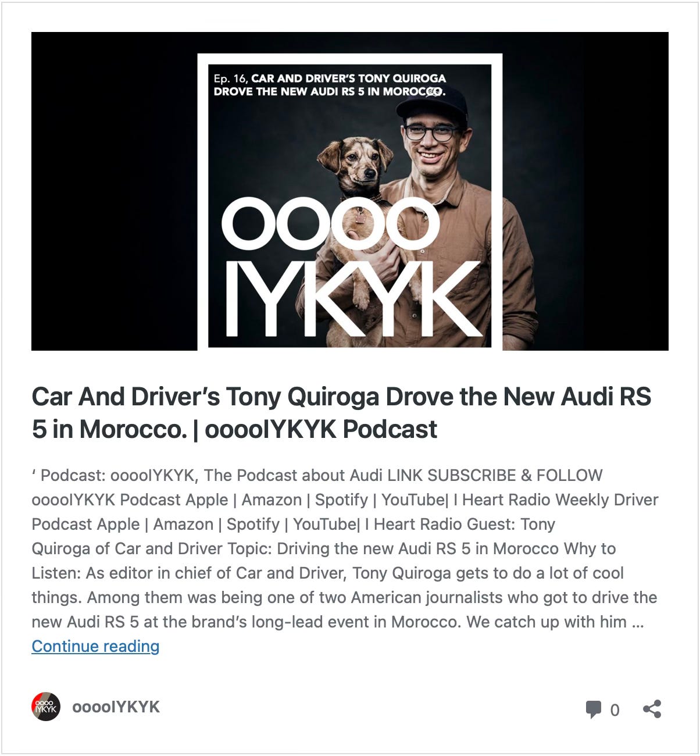Click the black area right of the cover art
Screen dimensions: 700x756
coord(585,191)
